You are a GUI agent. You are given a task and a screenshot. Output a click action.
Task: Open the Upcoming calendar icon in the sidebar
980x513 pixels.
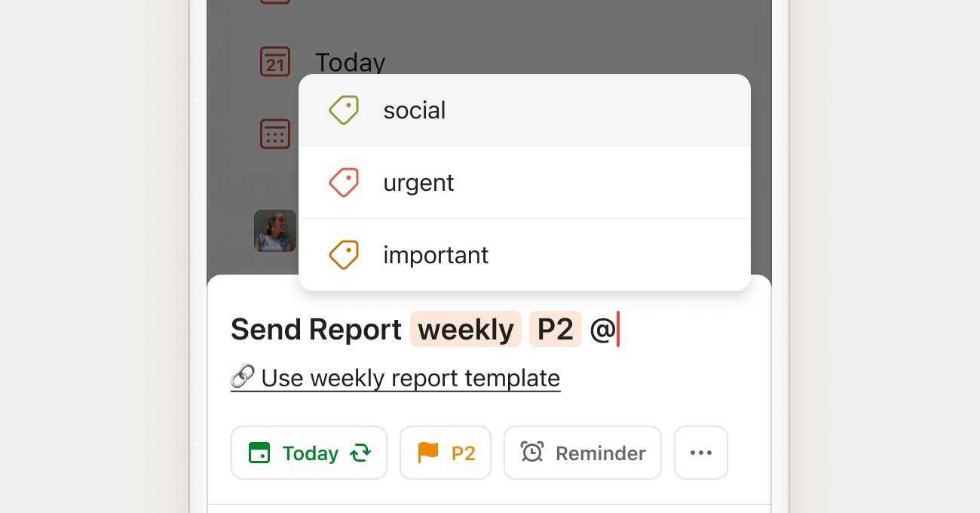click(x=275, y=134)
